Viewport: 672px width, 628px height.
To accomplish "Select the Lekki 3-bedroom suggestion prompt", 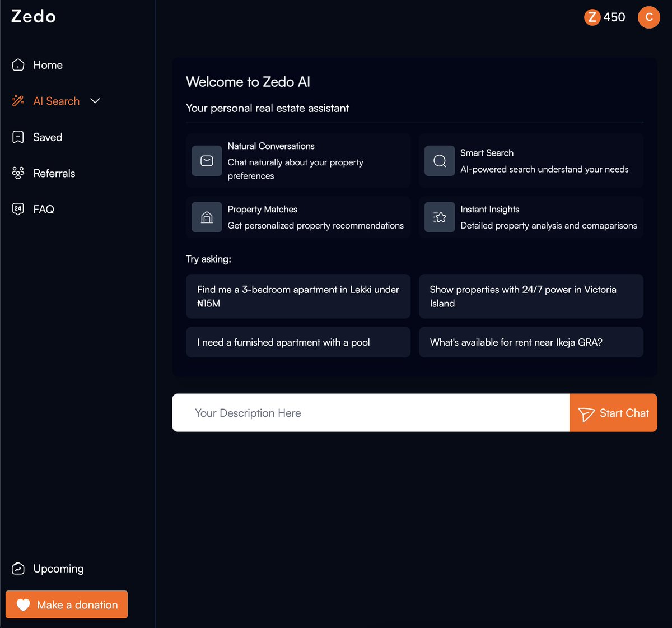I will click(298, 296).
